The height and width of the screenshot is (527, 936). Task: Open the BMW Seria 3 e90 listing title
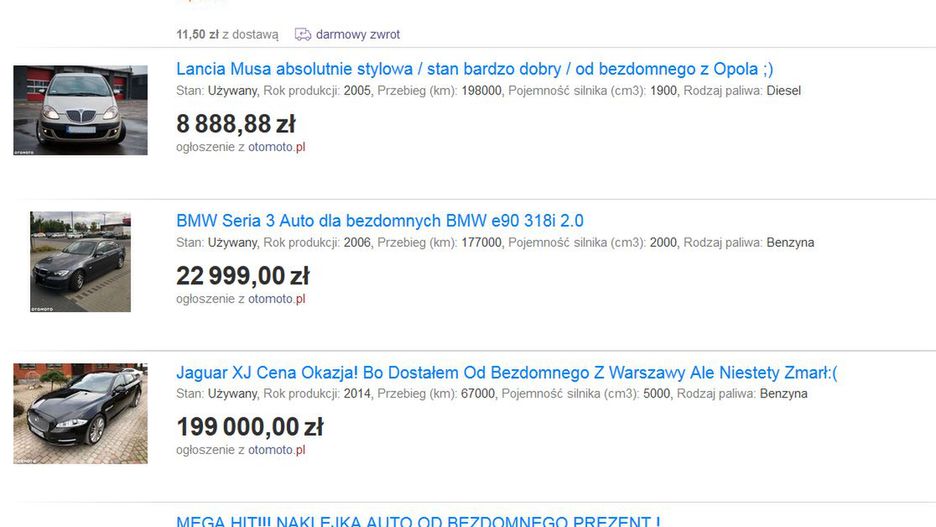point(379,221)
